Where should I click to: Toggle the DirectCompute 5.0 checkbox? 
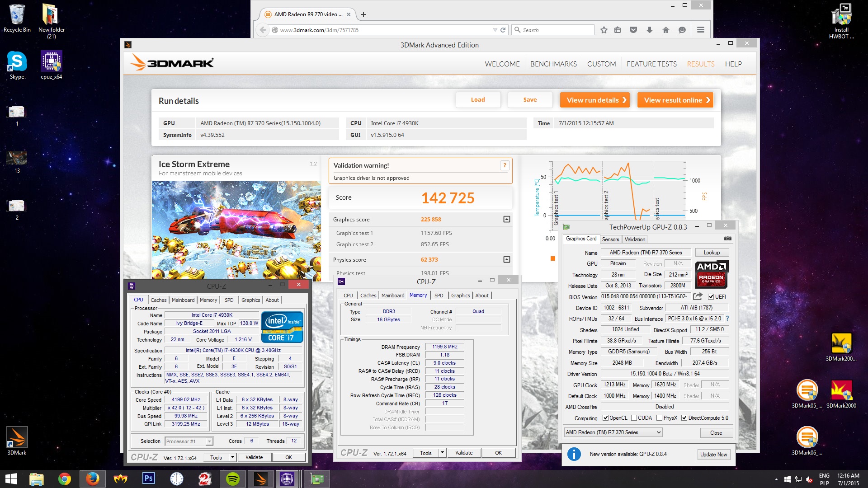click(684, 418)
